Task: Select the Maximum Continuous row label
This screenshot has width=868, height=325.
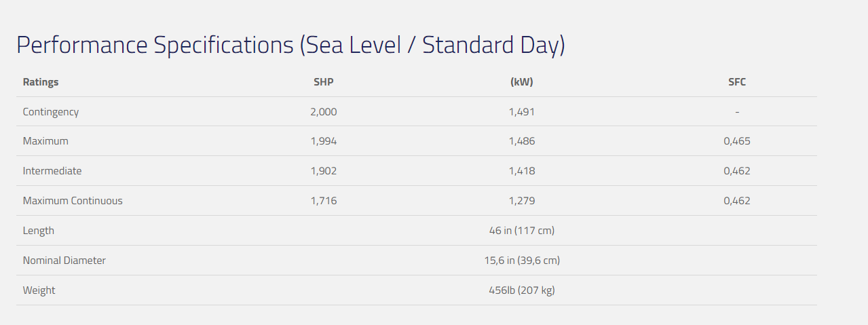Action: 73,201
